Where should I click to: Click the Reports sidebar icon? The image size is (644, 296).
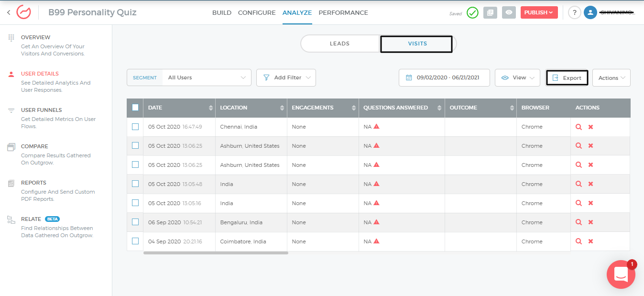11,183
